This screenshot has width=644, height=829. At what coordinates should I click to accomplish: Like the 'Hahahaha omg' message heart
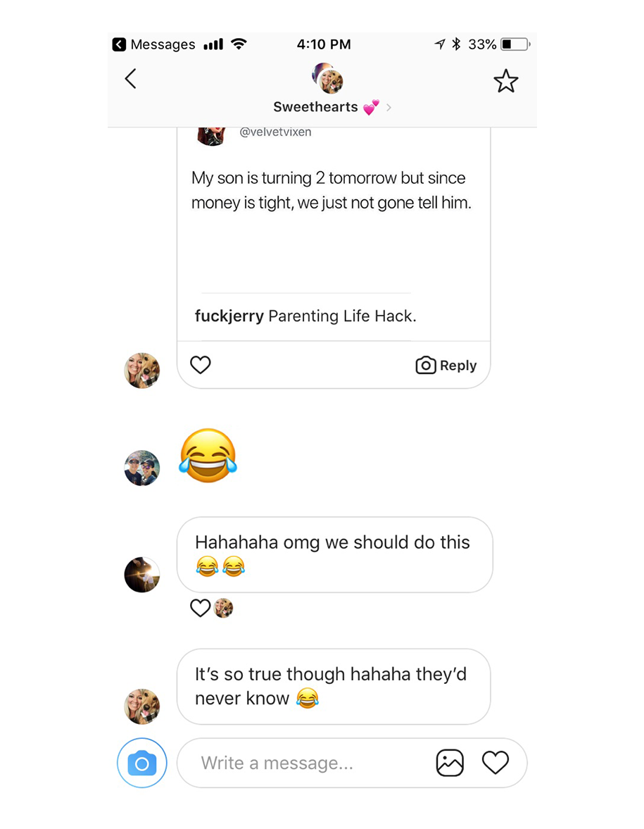200,608
